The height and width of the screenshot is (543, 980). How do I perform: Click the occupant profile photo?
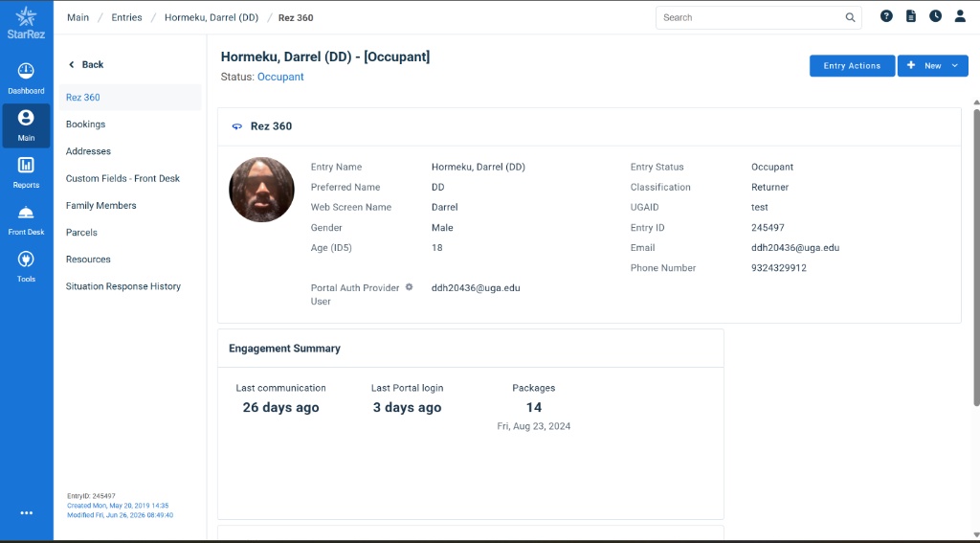(262, 190)
